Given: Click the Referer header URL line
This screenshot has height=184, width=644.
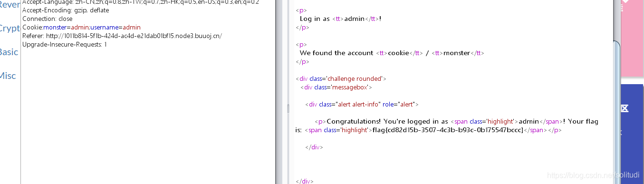Looking at the screenshot, I should click(x=122, y=36).
